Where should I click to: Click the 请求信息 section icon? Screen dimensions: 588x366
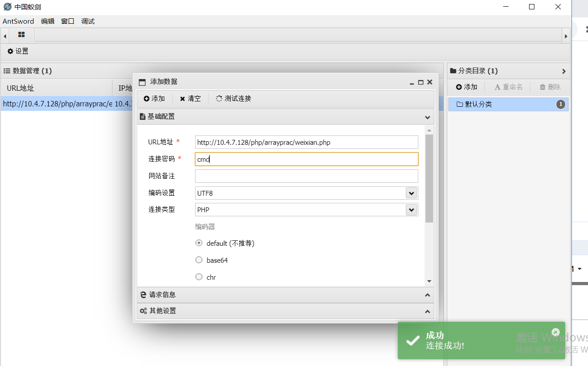coord(143,295)
